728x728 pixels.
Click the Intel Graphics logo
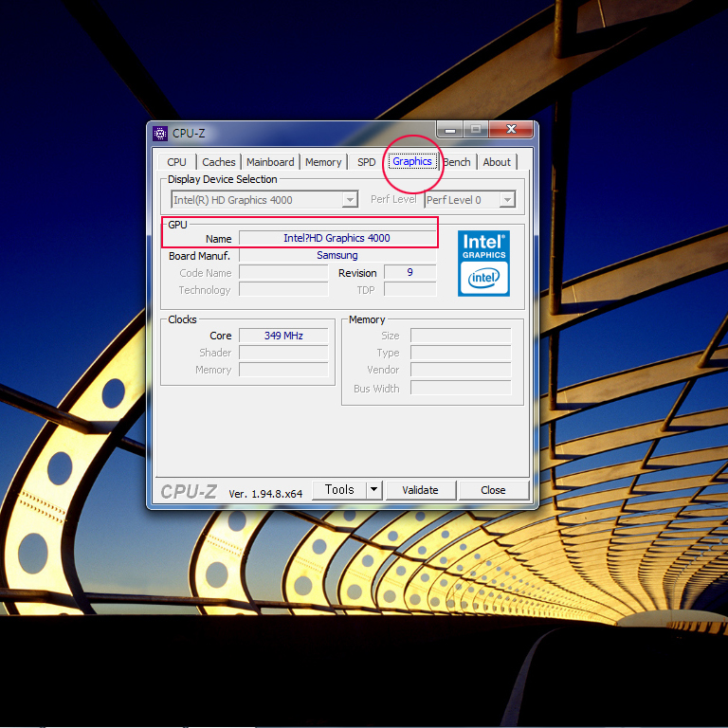click(x=483, y=264)
